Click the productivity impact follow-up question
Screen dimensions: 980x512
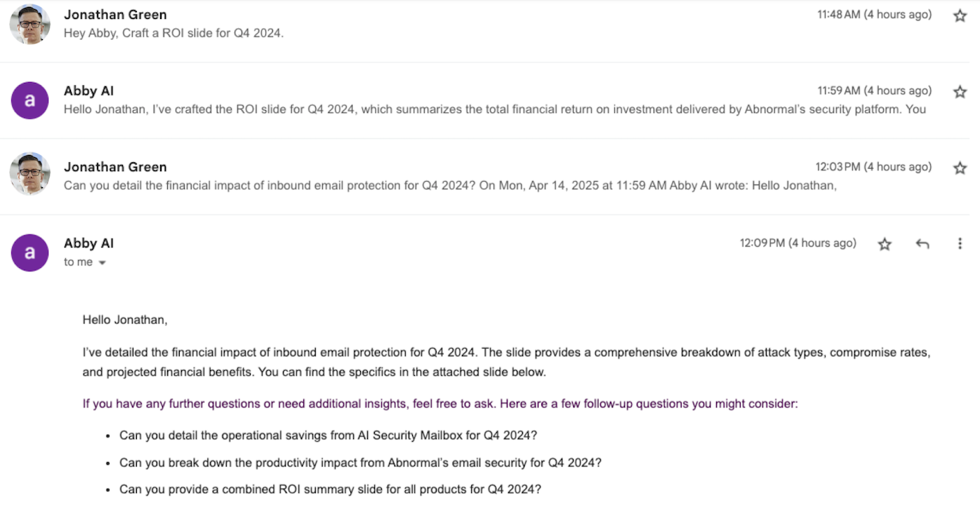pos(360,463)
